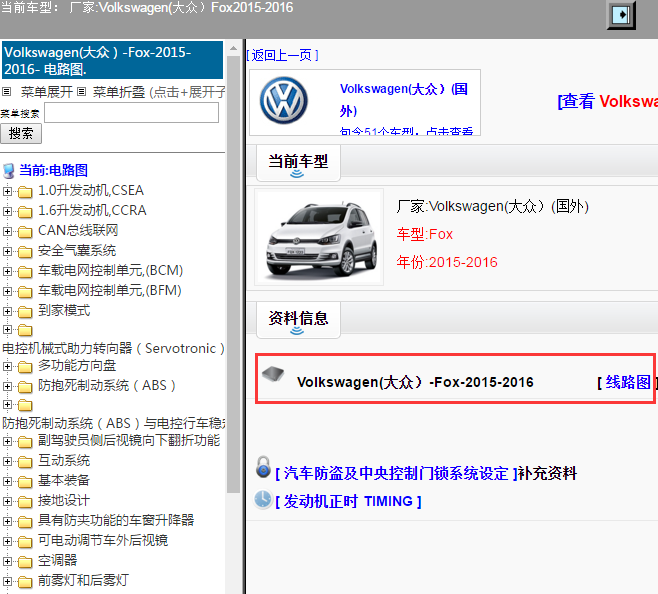Viewport: 658px width, 594px height.
Task: Expand the CAN总线联网 tree node
Action: pos(7,231)
